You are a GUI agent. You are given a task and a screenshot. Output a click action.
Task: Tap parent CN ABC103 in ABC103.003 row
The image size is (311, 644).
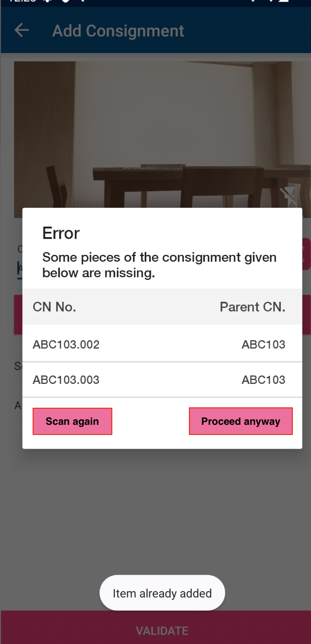pyautogui.click(x=263, y=380)
